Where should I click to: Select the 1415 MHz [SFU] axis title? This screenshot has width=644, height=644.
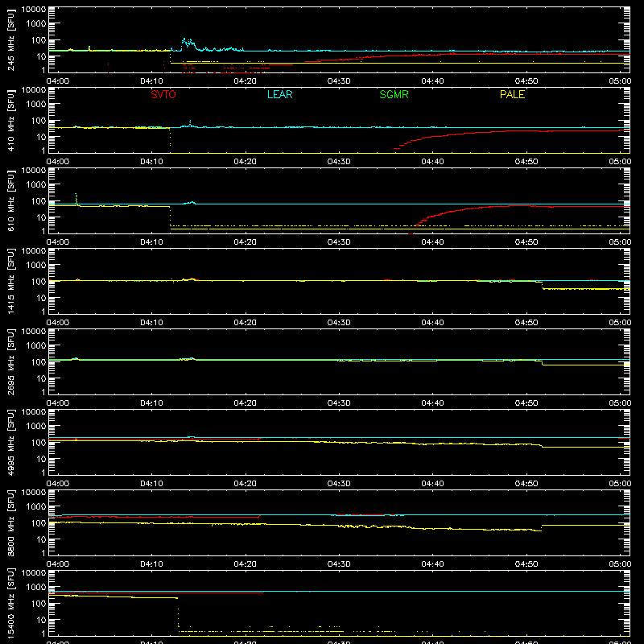tap(10, 281)
